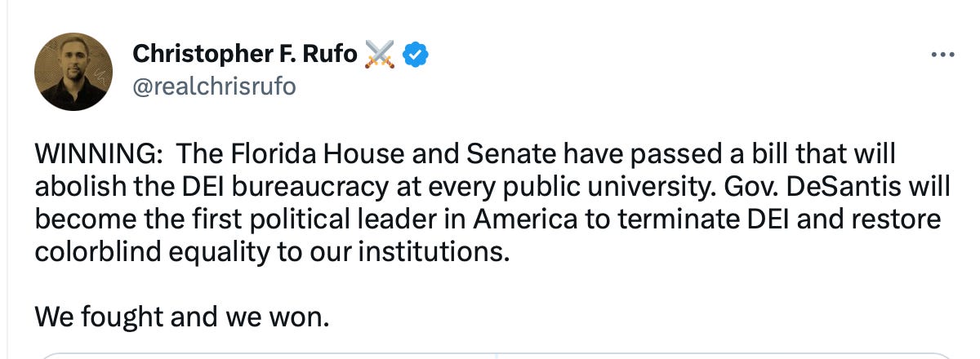Viewport: 980px width, 359px height.
Task: Click the "We fought and we won." line
Action: (182, 316)
